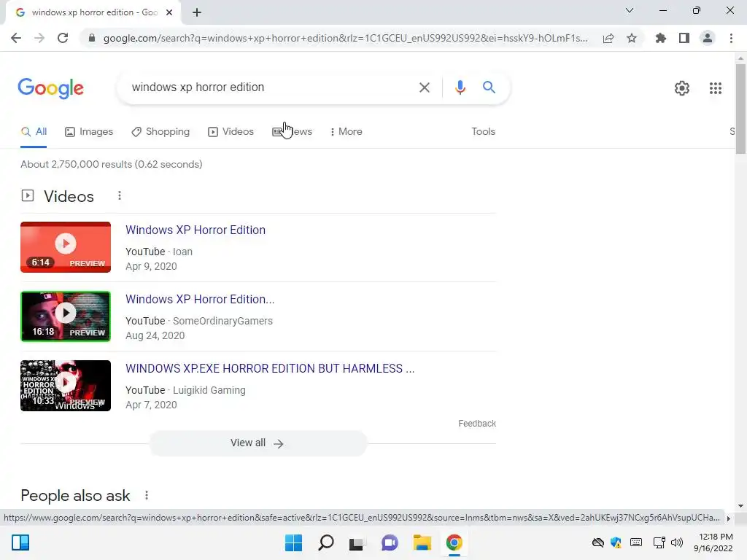Open People also ask three-dot options
The height and width of the screenshot is (560, 747).
[x=147, y=495]
